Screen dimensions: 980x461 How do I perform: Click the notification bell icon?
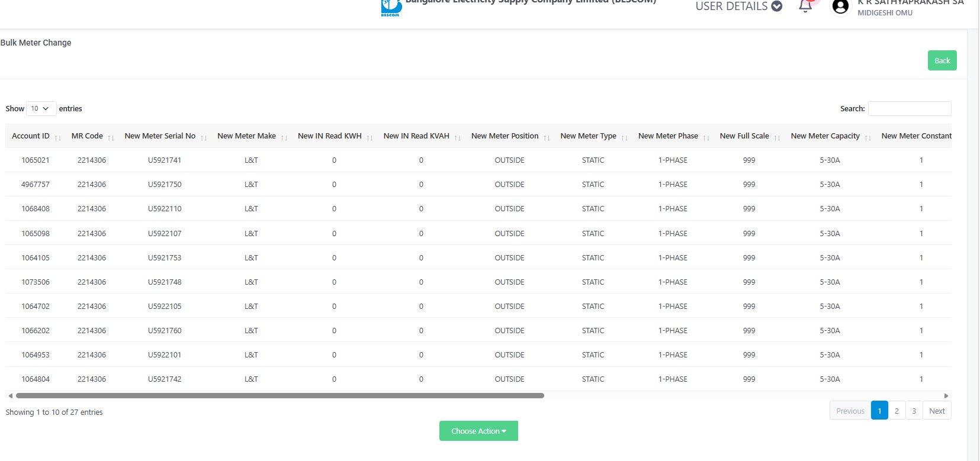805,7
